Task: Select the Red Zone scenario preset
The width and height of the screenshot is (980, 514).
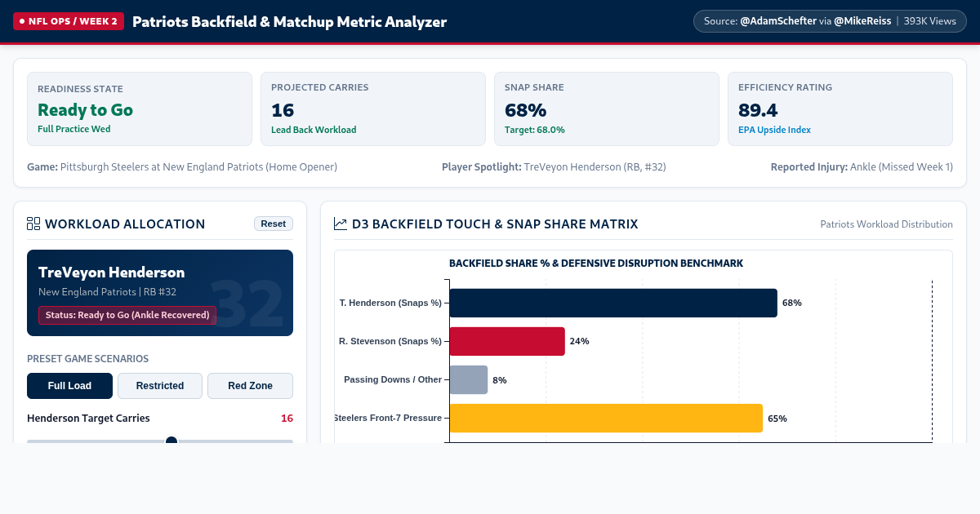Action: [250, 386]
